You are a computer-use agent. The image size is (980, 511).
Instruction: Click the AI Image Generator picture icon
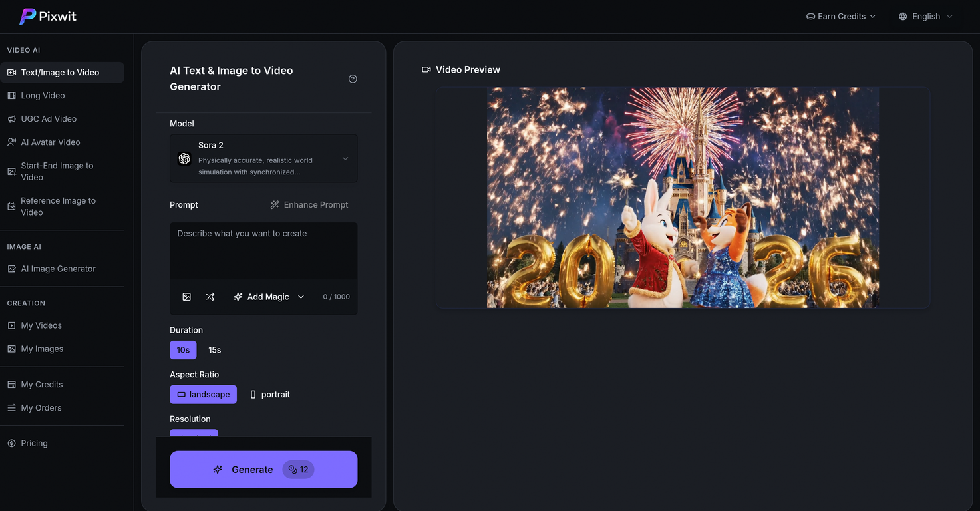[11, 269]
